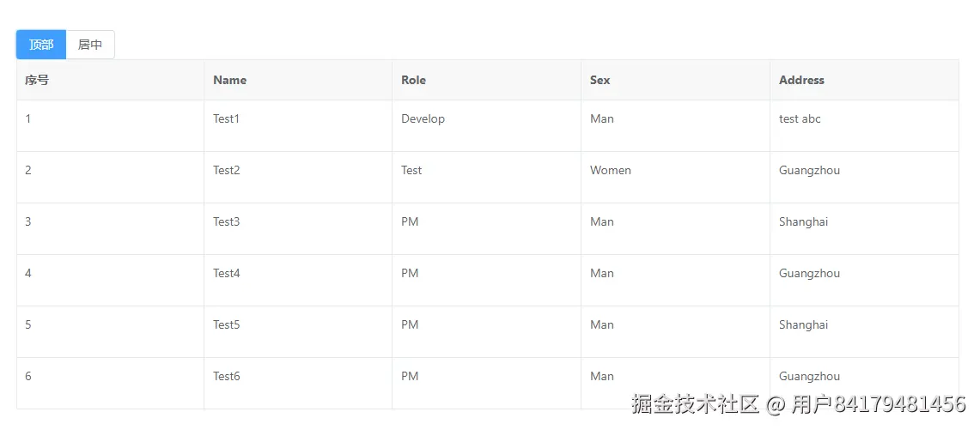Click the Role column header
Screen dimensions: 980x430
point(413,80)
